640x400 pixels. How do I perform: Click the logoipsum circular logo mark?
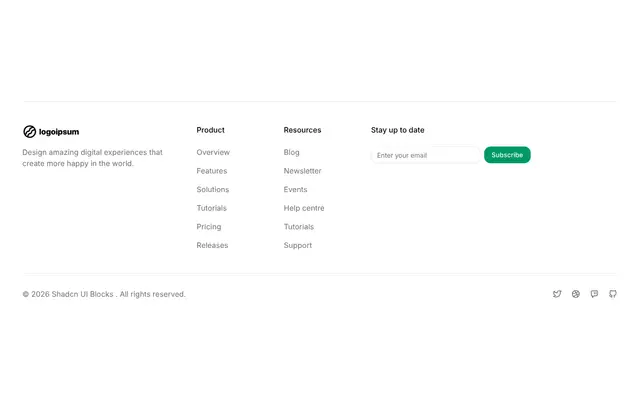[29, 131]
